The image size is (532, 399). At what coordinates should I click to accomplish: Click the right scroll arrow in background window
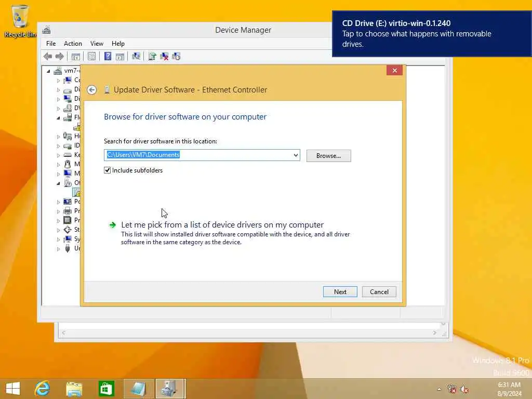click(434, 333)
